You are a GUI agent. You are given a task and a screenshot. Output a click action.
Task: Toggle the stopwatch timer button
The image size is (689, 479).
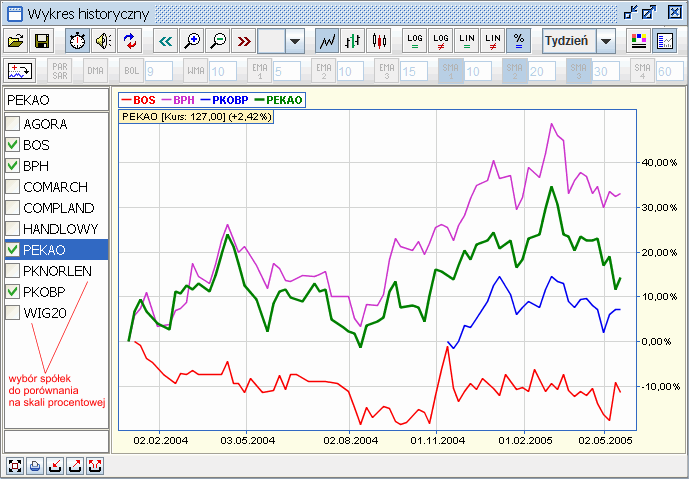pyautogui.click(x=78, y=41)
